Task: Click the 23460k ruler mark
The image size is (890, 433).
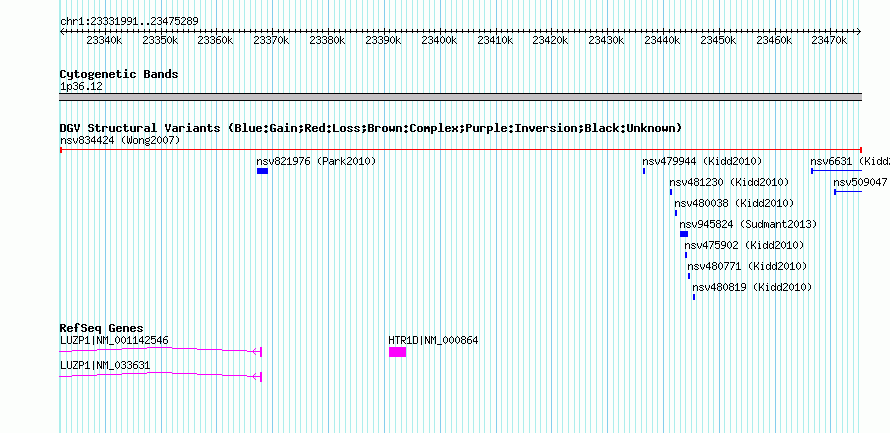Action: [774, 40]
